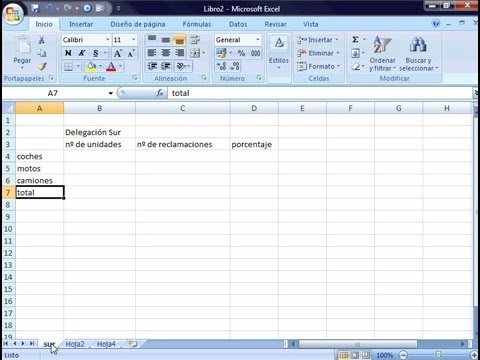Image resolution: width=480 pixels, height=360 pixels.
Task: Switch to the Insertar ribbon tab
Action: point(81,24)
